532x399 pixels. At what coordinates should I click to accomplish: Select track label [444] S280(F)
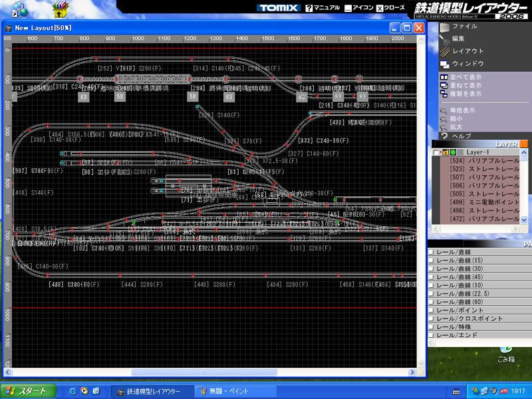(x=142, y=285)
